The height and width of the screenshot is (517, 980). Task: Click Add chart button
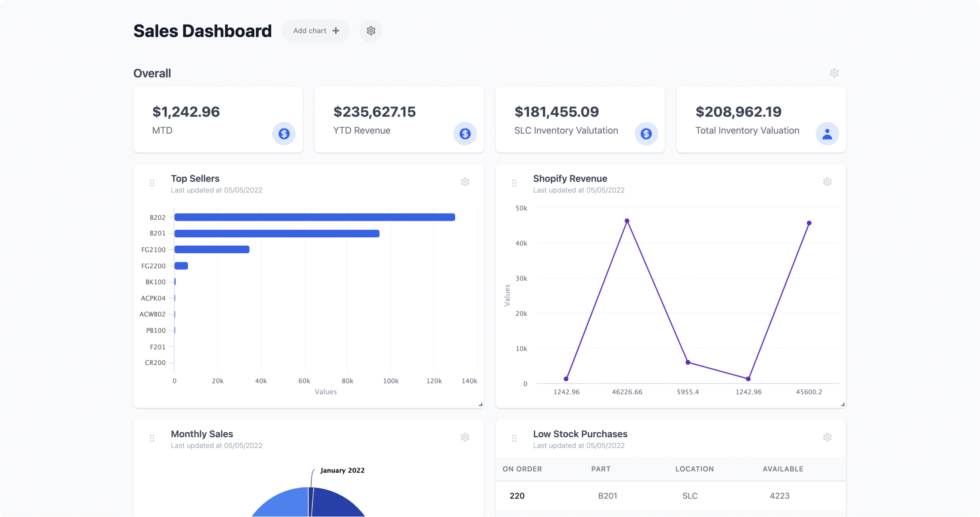click(x=315, y=30)
